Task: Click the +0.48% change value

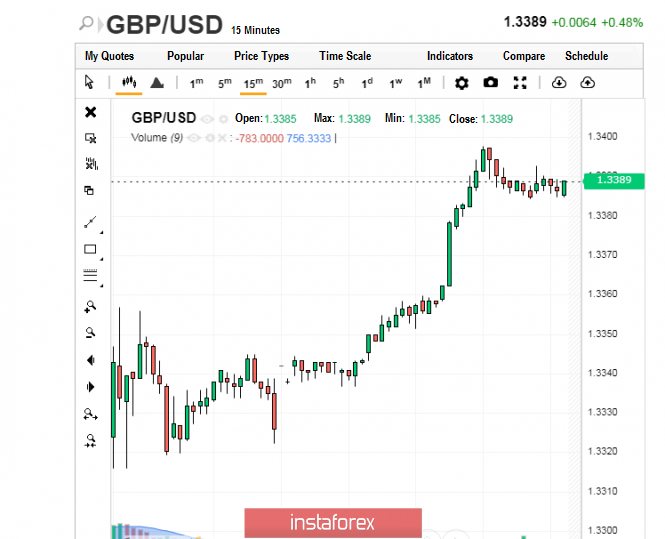Action: pos(622,22)
